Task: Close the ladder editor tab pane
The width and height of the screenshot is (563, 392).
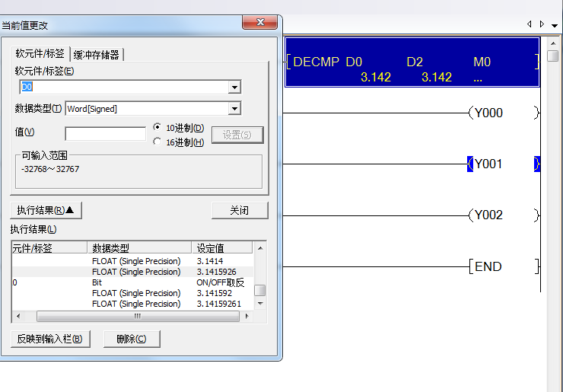Action: click(x=553, y=24)
